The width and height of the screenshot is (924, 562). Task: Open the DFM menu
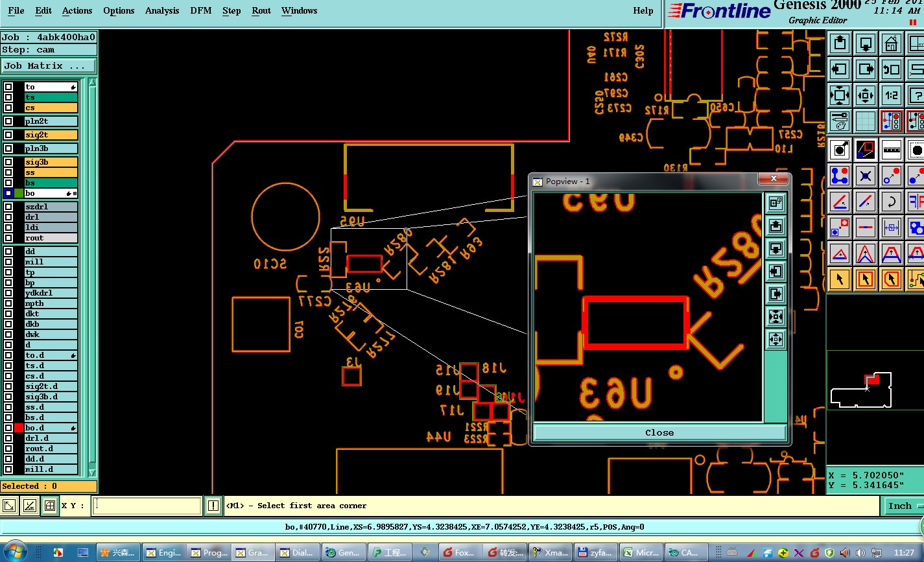click(201, 10)
